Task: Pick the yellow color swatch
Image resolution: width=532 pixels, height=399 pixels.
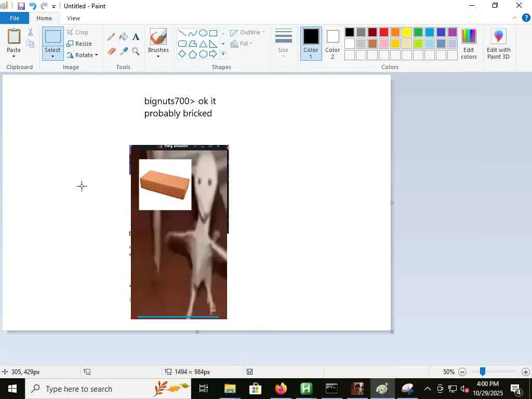Action: pyautogui.click(x=406, y=32)
